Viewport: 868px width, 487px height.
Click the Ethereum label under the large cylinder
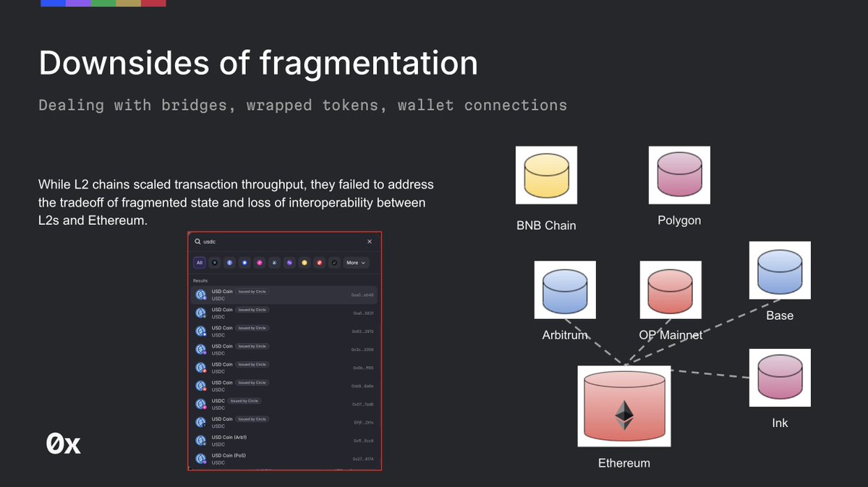click(624, 463)
